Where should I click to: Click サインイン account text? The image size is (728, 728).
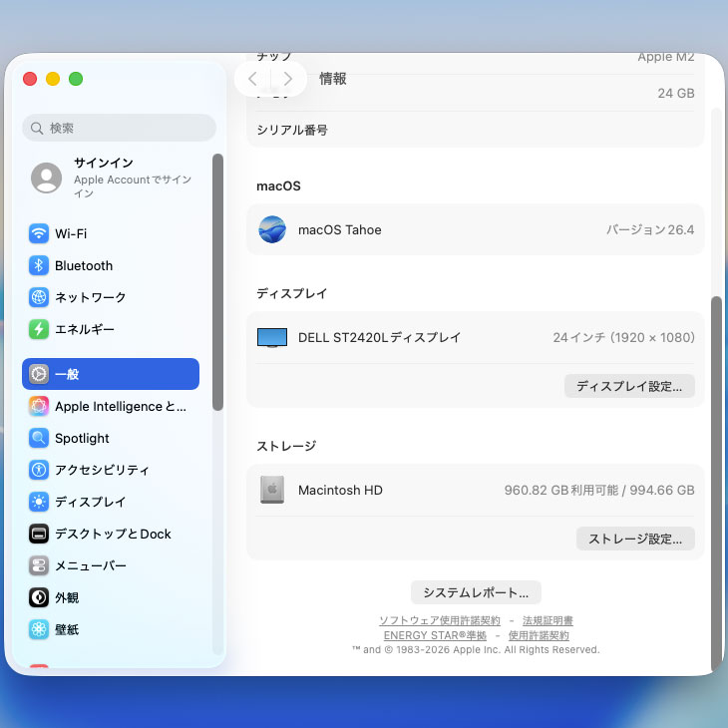(104, 163)
